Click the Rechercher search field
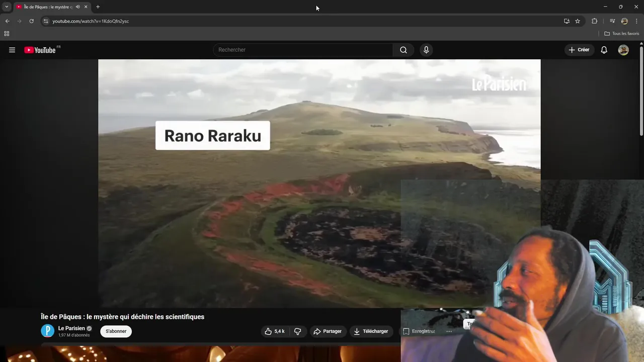This screenshot has height=362, width=644. point(303,50)
